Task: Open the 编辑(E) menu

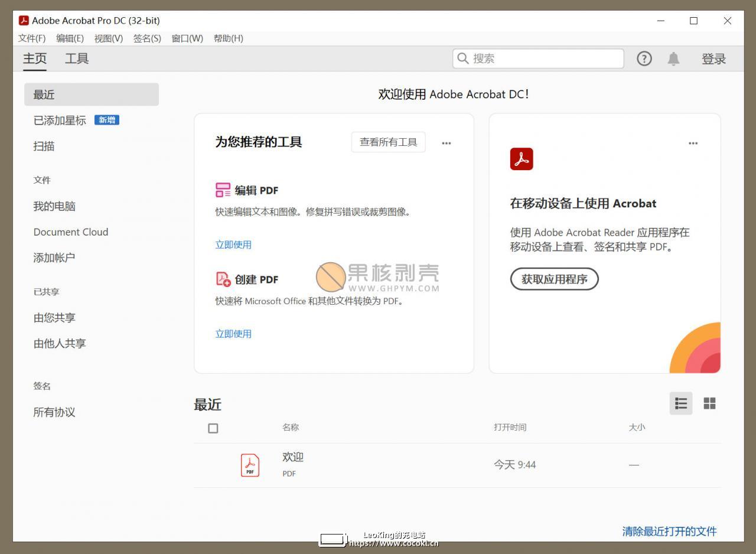Action: pyautogui.click(x=70, y=38)
